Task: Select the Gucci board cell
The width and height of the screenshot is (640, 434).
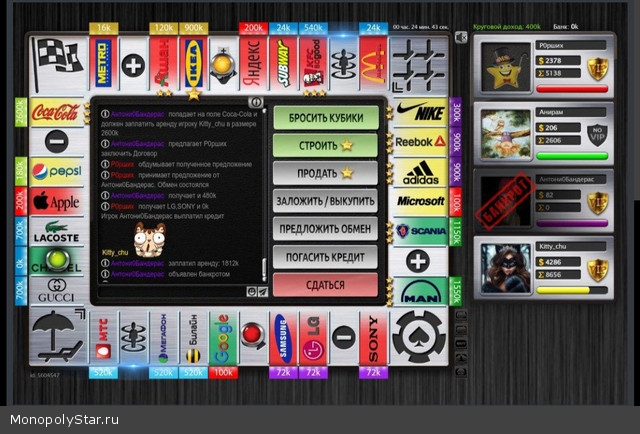Action: 56,291
